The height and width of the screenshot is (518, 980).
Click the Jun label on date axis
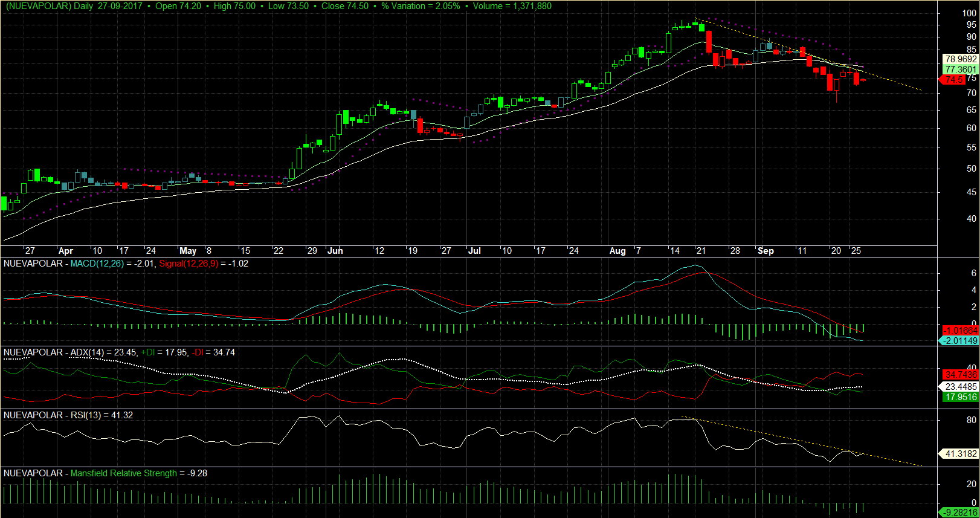[335, 251]
